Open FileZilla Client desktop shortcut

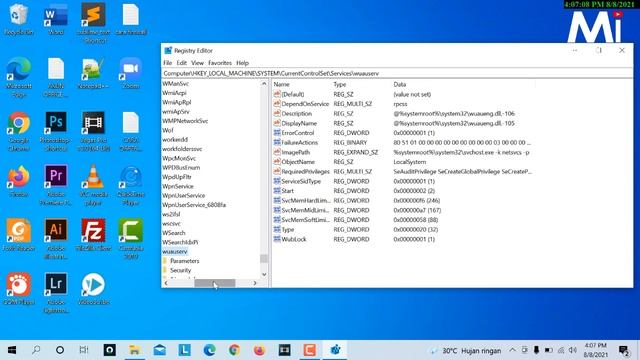point(93,235)
